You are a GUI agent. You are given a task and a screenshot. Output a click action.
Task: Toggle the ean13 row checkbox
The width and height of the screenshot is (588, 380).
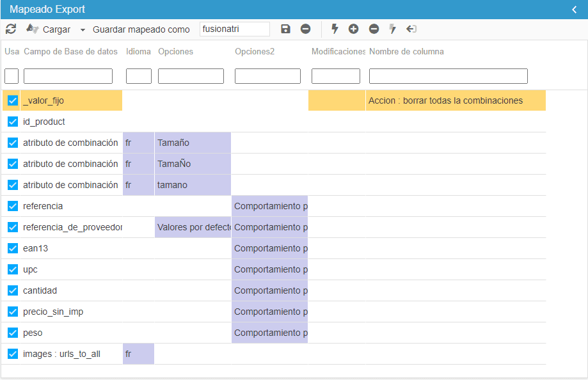coord(13,248)
